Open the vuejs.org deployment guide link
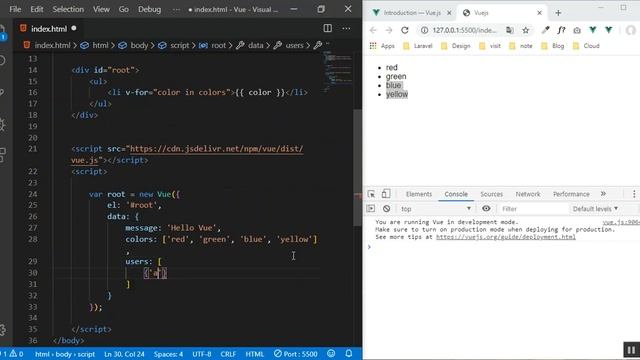This screenshot has width=640, height=360. click(506, 237)
